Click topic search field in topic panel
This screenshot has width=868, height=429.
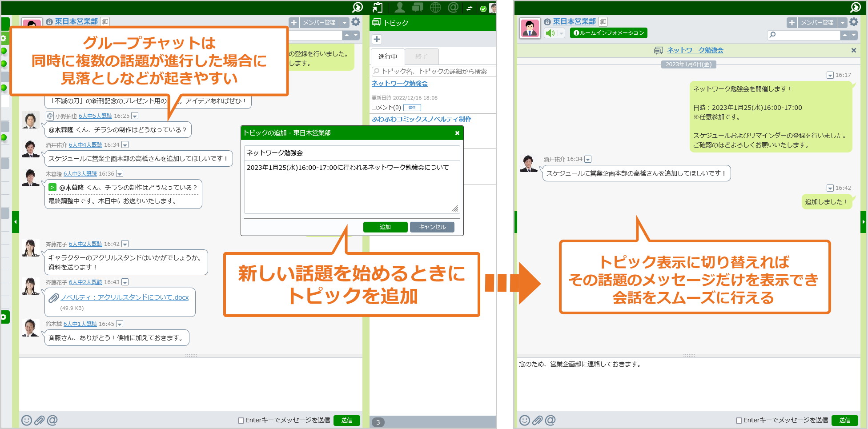point(434,72)
